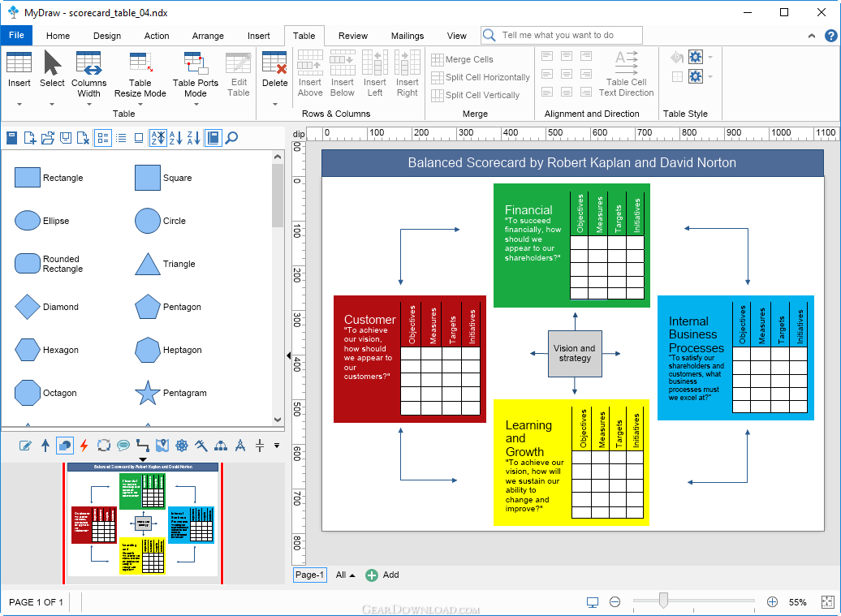Viewport: 841px width, 616px height.
Task: Click the Delete table icon
Action: click(x=274, y=62)
